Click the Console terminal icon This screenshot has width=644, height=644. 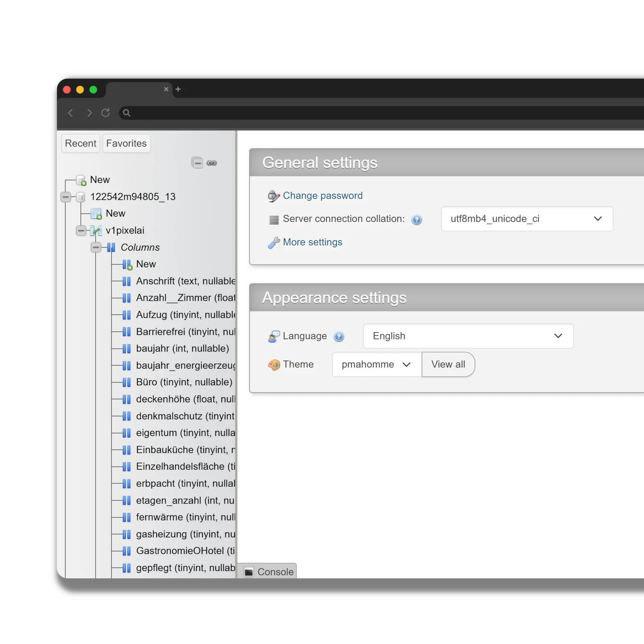click(249, 572)
